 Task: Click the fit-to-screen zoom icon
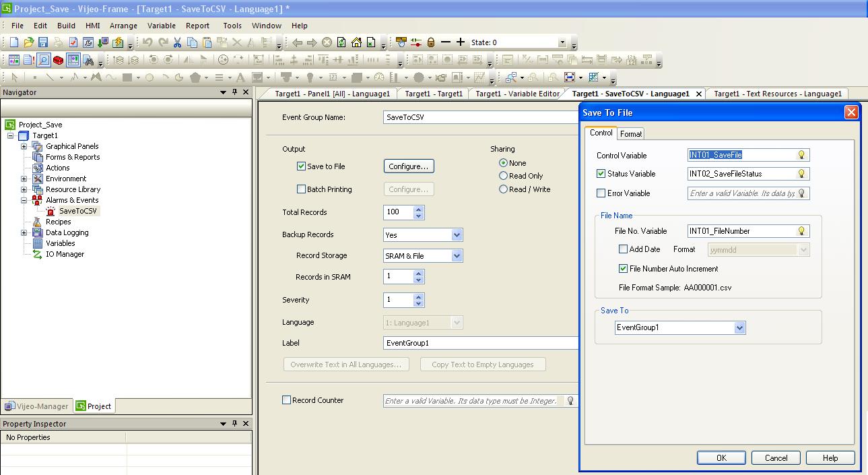pyautogui.click(x=570, y=77)
